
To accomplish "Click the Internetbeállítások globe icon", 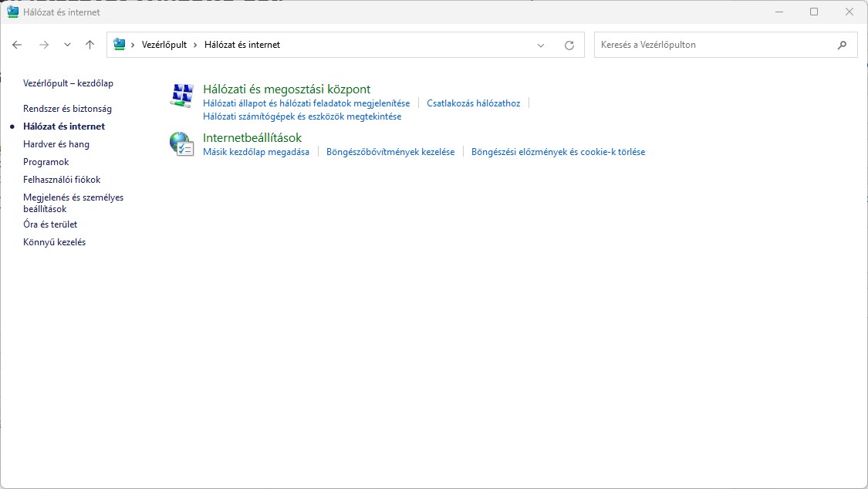I will point(181,143).
